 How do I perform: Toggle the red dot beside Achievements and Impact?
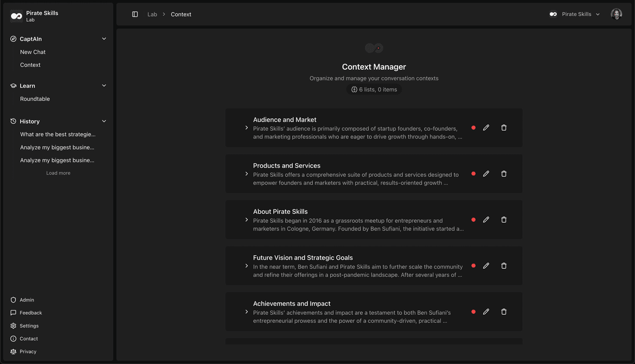pyautogui.click(x=473, y=312)
